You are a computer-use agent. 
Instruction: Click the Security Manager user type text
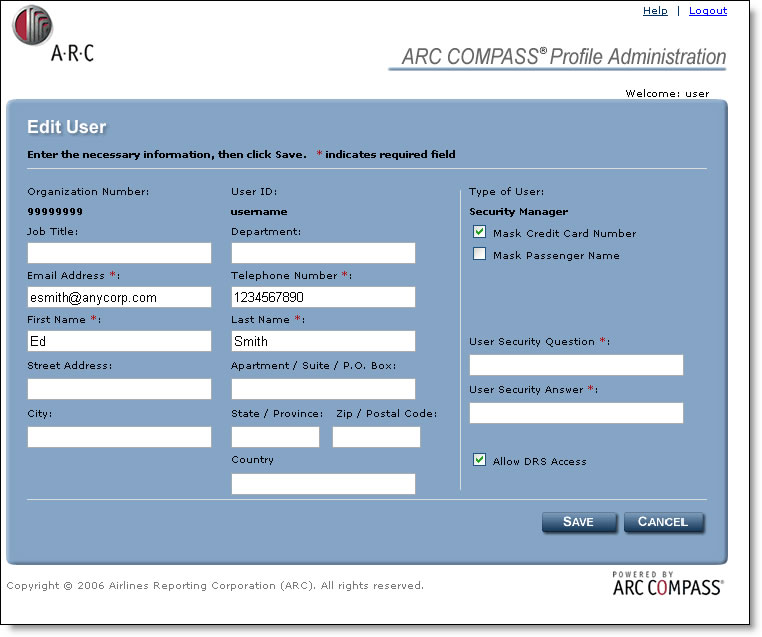(519, 212)
